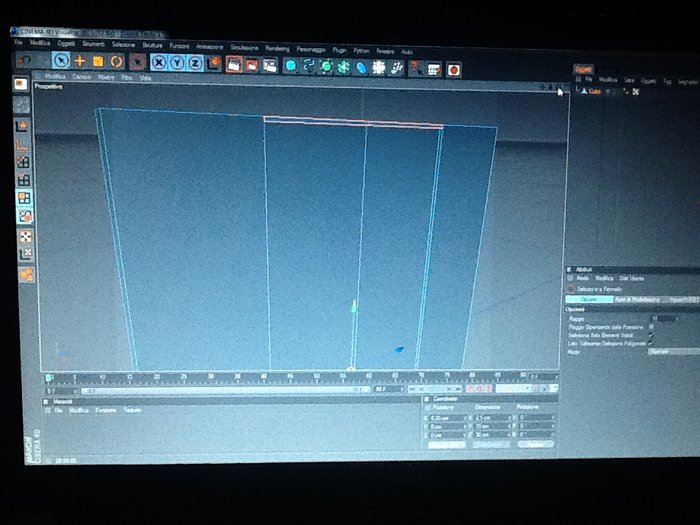700x525 pixels.
Task: Open the Selezione main menu
Action: 124,45
